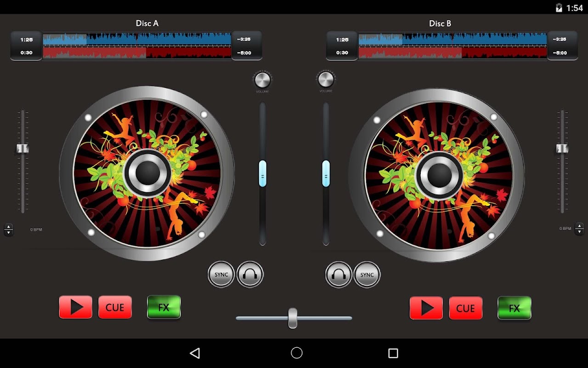Tap the CUE button for Disc B

466,308
